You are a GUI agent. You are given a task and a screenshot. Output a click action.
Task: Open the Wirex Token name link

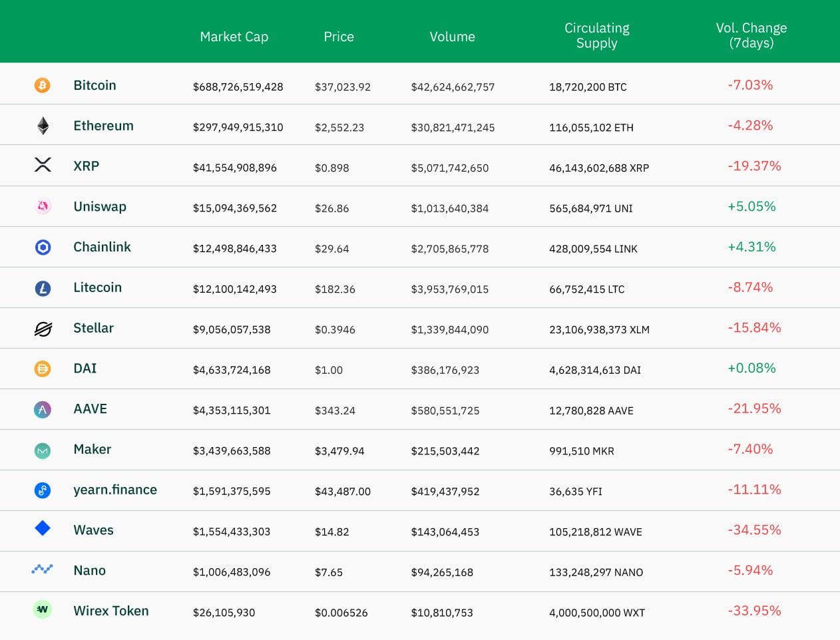click(x=111, y=611)
